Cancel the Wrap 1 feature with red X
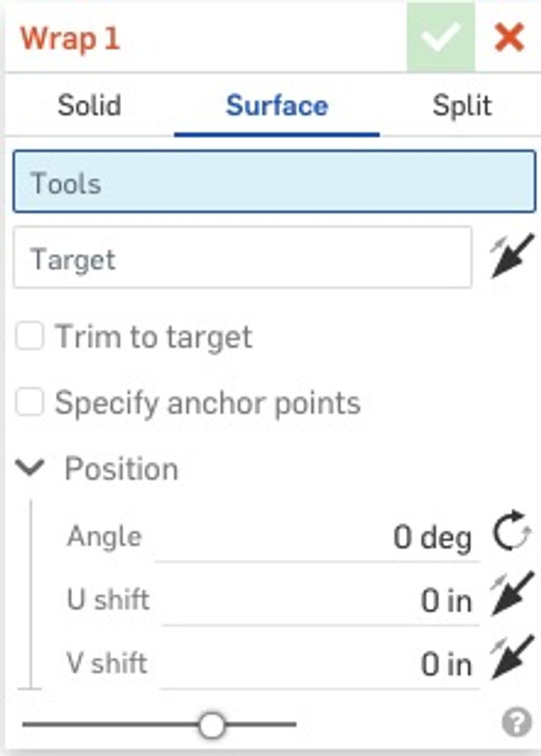This screenshot has height=756, width=541. tap(508, 37)
